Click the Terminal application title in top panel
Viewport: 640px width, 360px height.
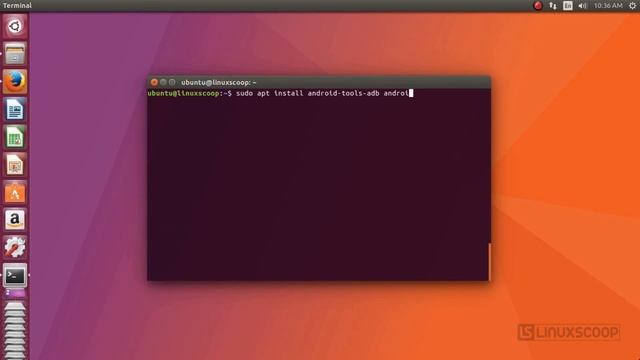tap(17, 5)
